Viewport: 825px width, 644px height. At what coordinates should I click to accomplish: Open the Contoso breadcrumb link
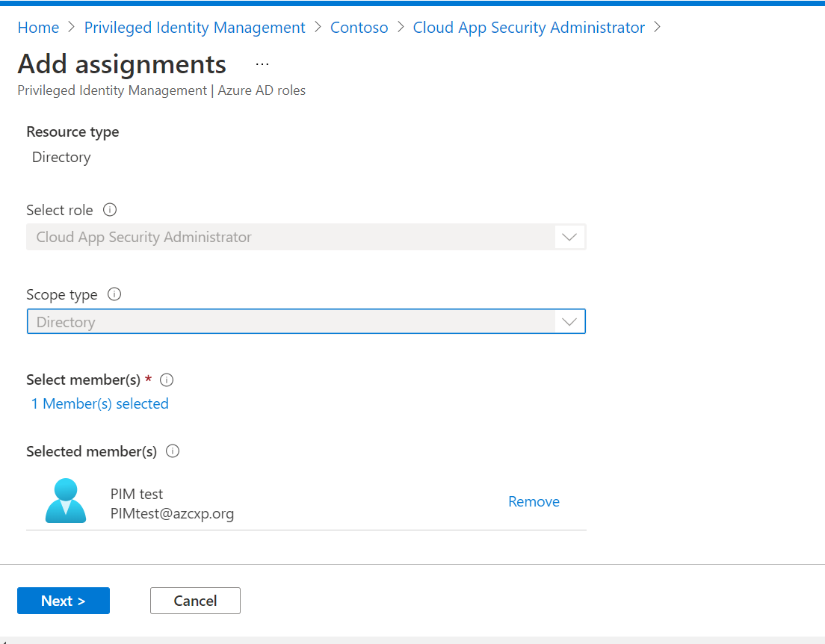click(359, 28)
